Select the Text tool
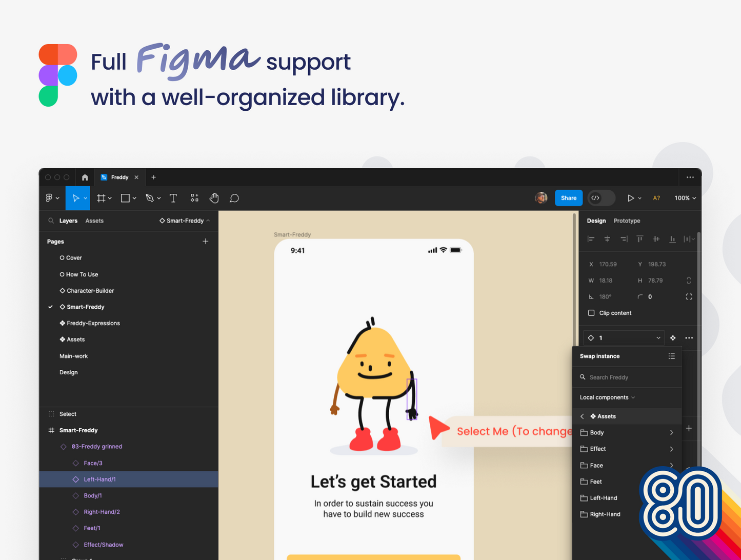 click(x=173, y=198)
